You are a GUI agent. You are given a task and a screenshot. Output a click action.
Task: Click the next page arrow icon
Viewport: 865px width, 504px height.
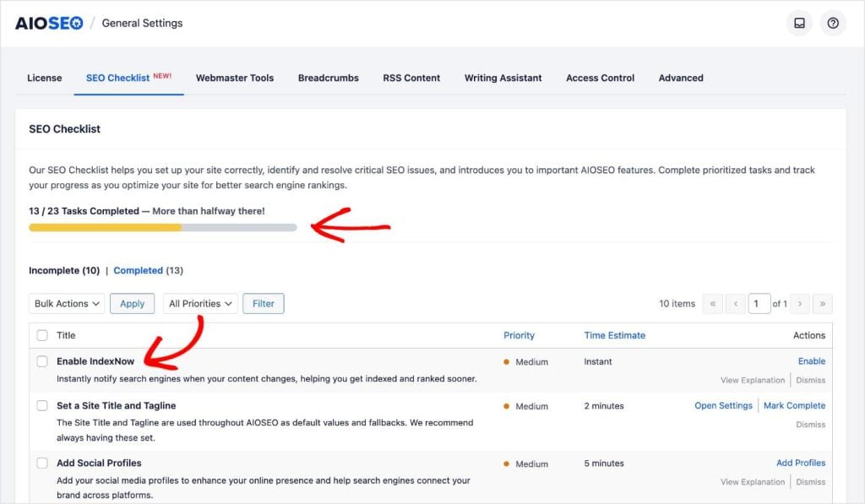coord(799,303)
